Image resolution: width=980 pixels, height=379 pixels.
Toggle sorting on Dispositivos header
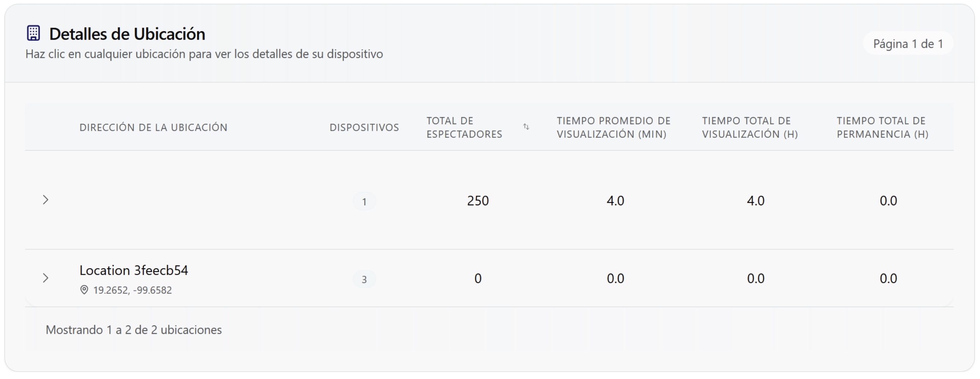point(364,127)
